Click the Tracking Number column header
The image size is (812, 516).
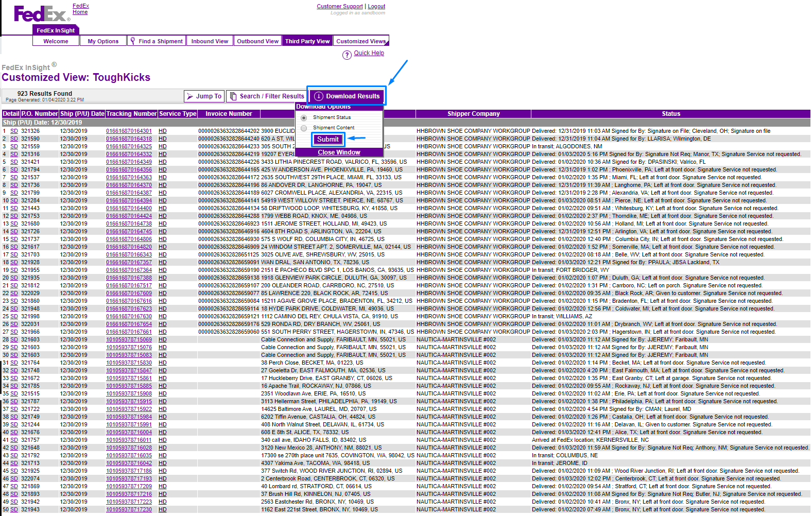[131, 114]
